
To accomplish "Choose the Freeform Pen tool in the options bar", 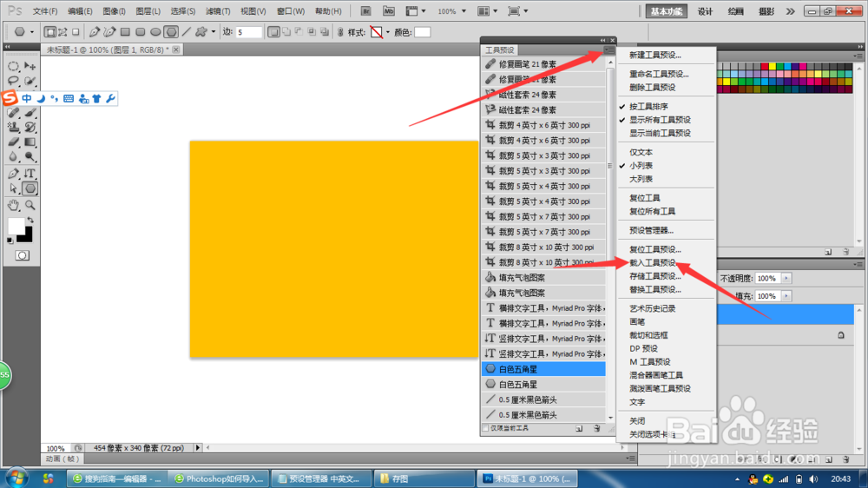I will [x=109, y=32].
